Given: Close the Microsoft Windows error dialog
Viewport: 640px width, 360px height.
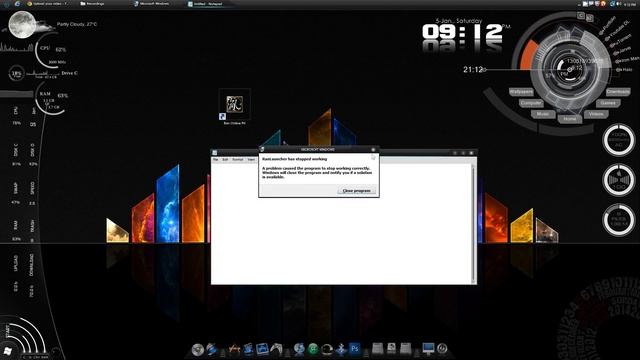Looking at the screenshot, I should point(373,149).
